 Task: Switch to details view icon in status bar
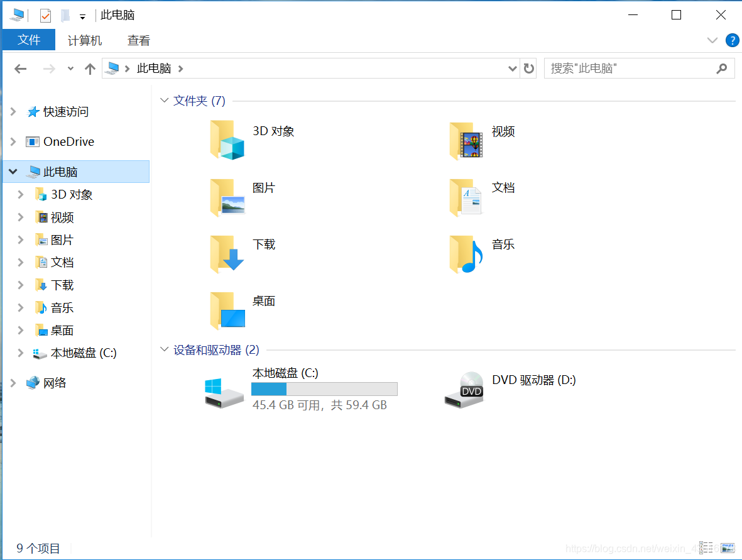click(706, 547)
